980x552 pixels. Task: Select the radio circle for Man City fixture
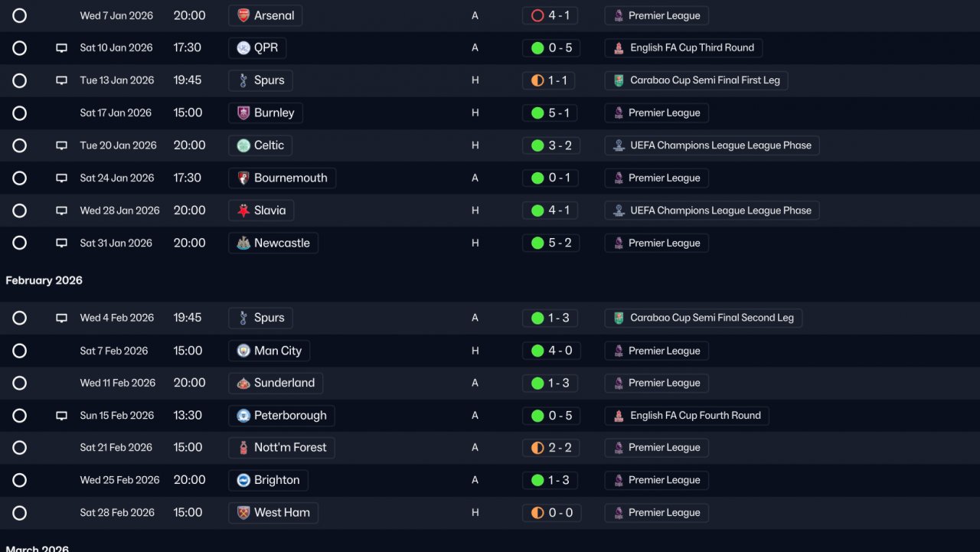20,351
